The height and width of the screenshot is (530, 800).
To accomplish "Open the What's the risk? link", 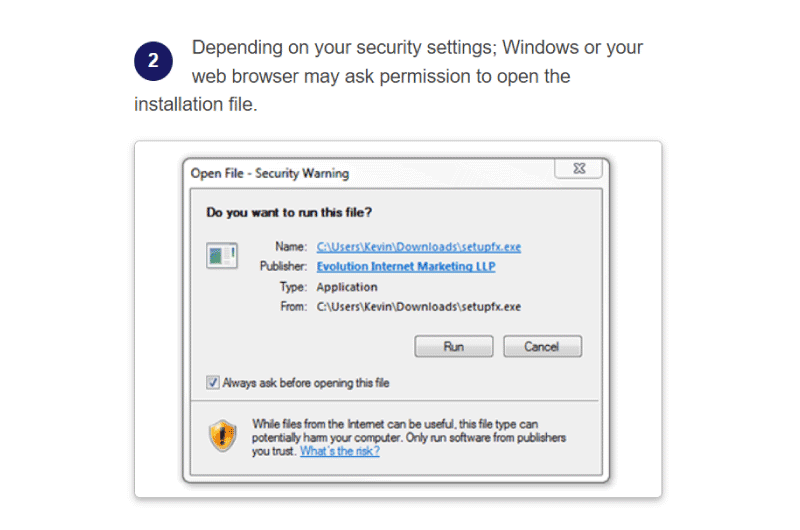I will coord(339,451).
